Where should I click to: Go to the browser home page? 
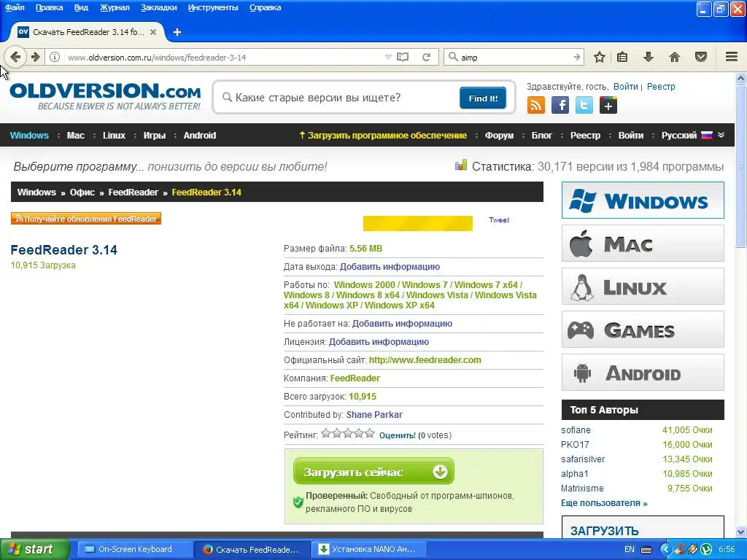point(675,57)
